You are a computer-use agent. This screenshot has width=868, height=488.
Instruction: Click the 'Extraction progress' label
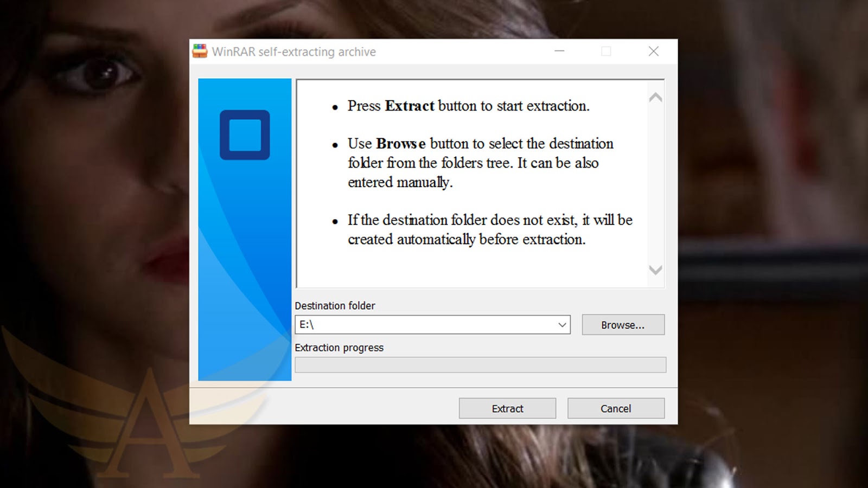[x=339, y=348]
